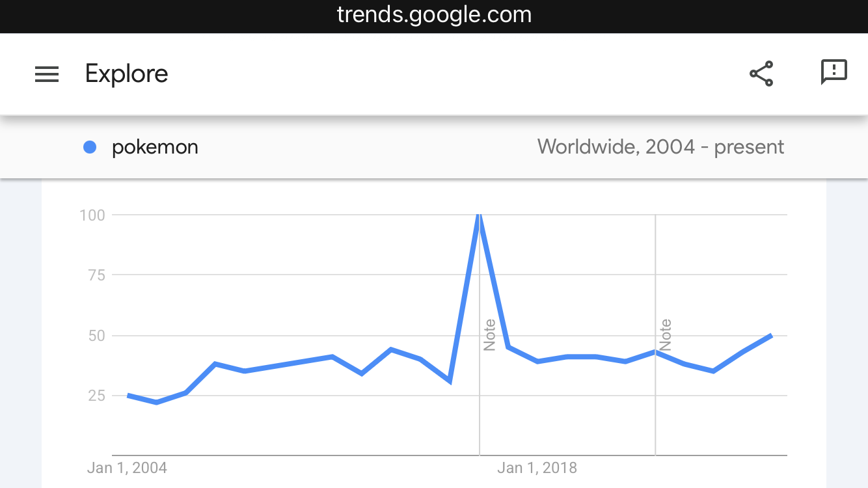Select the peak data point at 100
868x488 pixels.
[480, 214]
